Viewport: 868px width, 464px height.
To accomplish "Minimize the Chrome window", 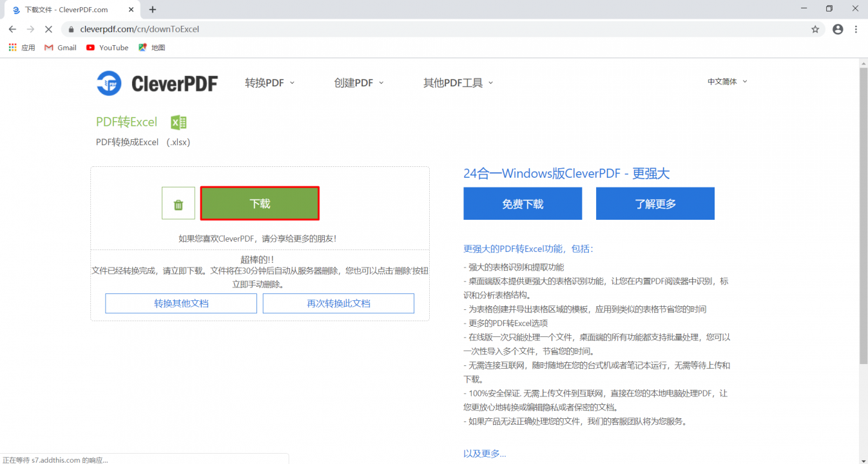I will 802,9.
